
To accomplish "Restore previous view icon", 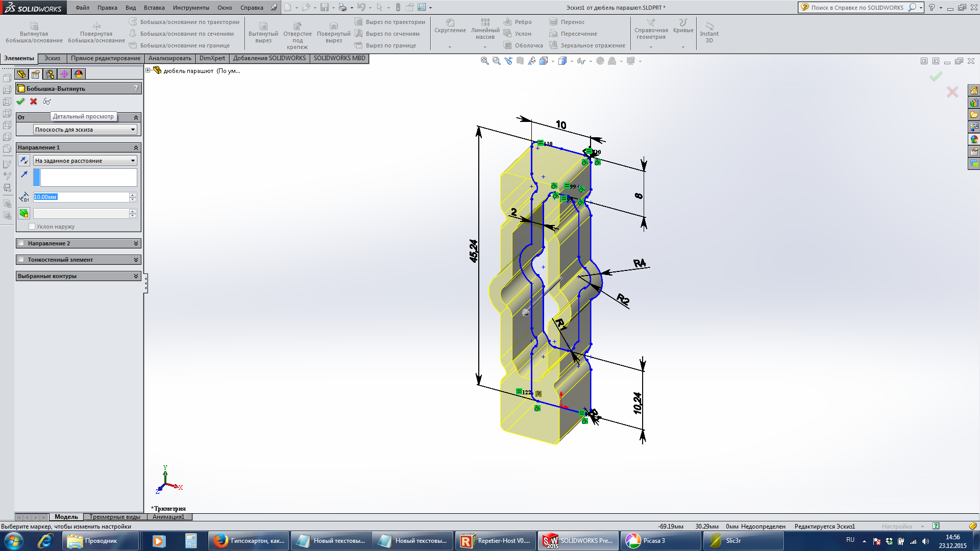I will 508,61.
